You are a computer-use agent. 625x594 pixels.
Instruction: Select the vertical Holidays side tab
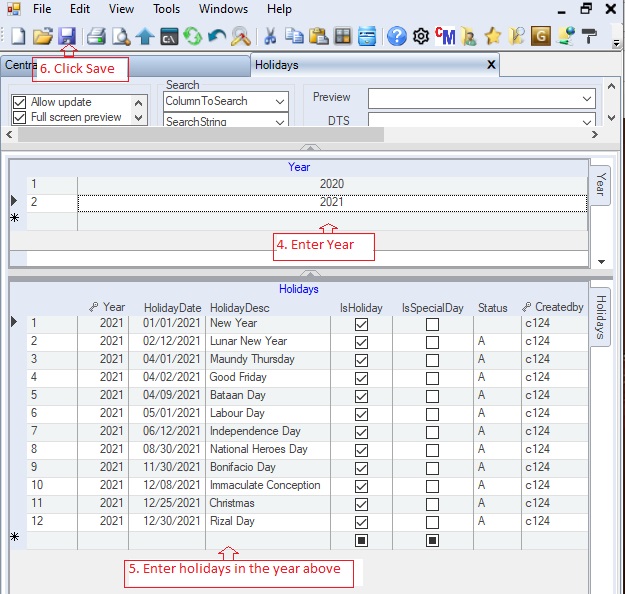coord(601,317)
